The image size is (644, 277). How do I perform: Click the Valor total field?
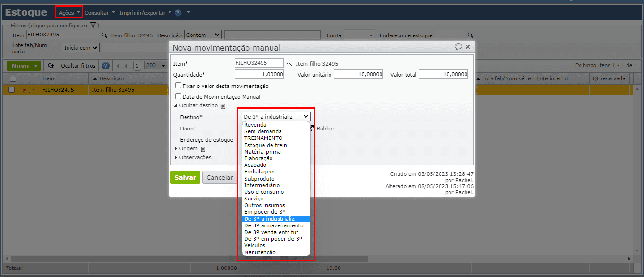tap(443, 74)
